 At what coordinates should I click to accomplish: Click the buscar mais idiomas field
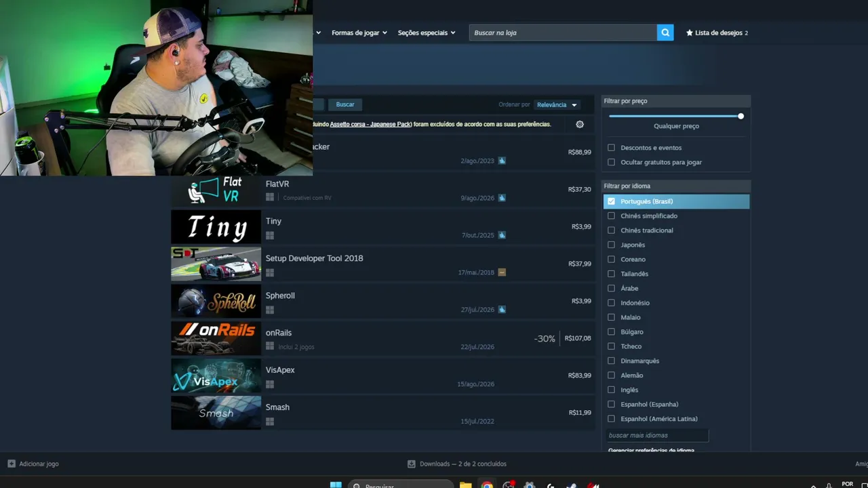point(657,435)
